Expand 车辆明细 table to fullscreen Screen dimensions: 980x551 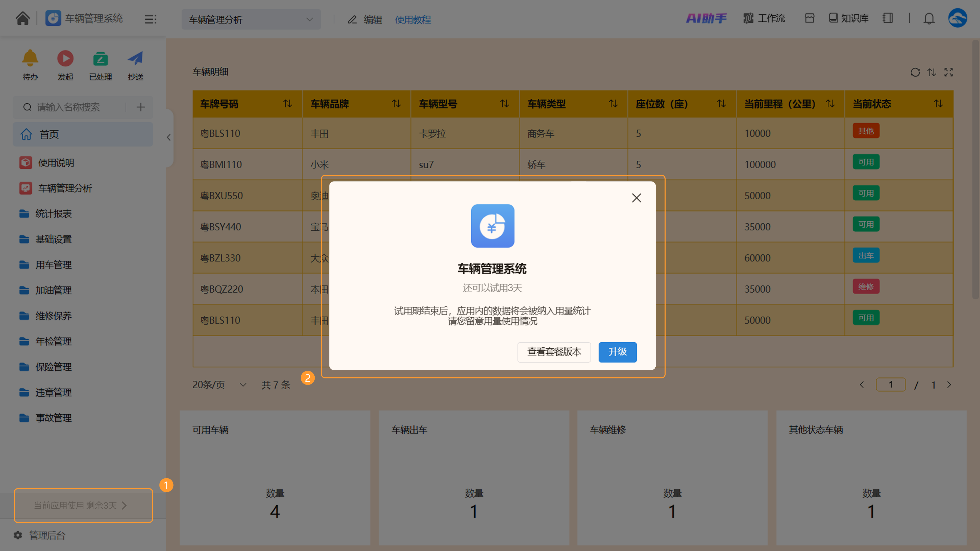pyautogui.click(x=948, y=72)
